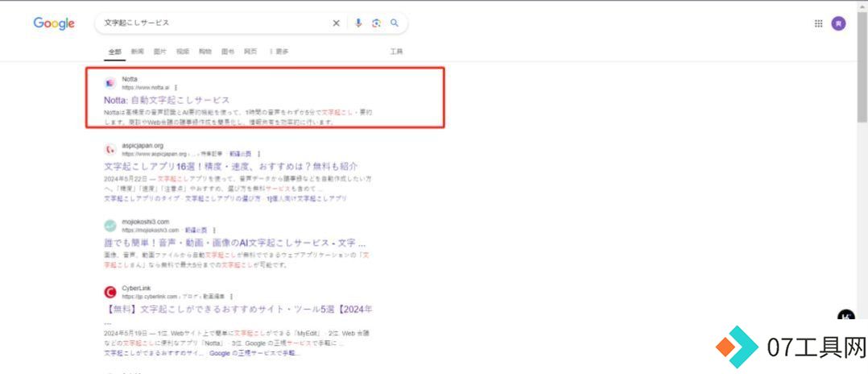This screenshot has height=374, width=868.
Task: Open more options for aspicjapan.org result
Action: pos(258,153)
